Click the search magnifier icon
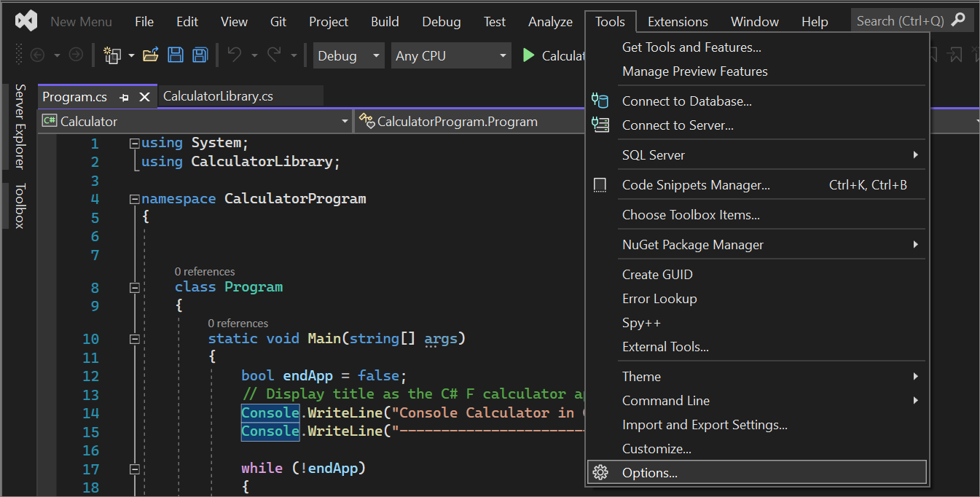Viewport: 980px width, 497px height. 960,21
